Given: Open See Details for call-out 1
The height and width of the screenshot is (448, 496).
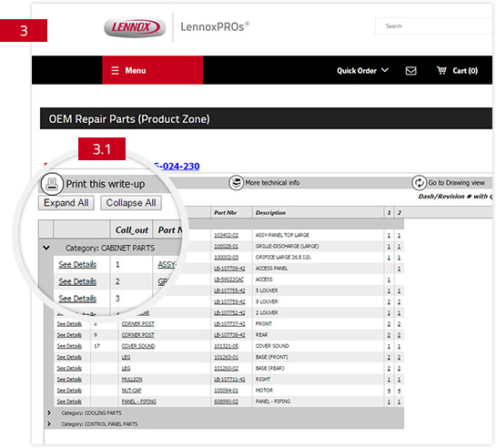Looking at the screenshot, I should click(x=77, y=264).
